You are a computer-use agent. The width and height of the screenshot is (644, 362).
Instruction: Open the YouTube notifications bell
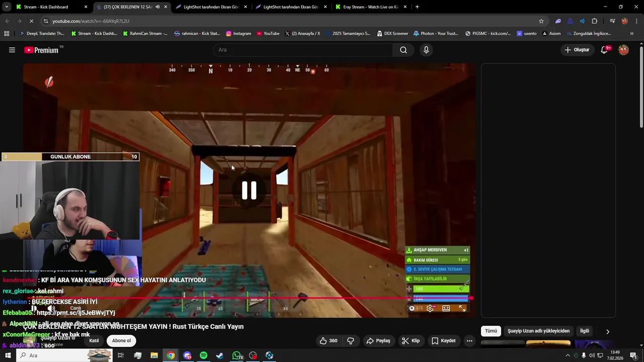[x=605, y=50]
